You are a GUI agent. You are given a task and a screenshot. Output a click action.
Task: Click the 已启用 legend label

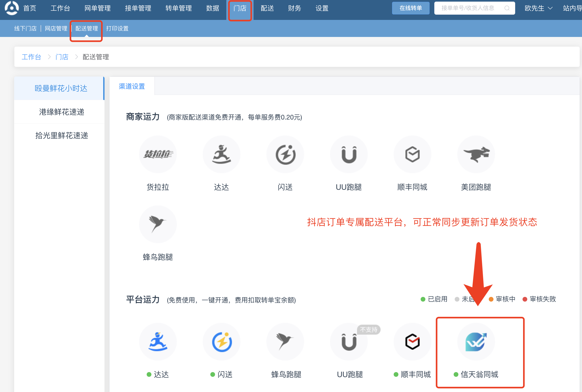pos(437,299)
